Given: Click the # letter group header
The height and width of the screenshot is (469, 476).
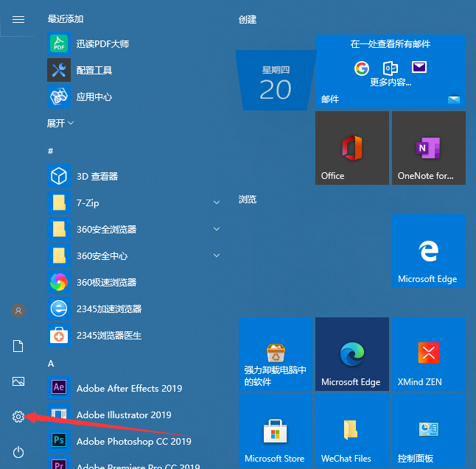Looking at the screenshot, I should click(51, 150).
